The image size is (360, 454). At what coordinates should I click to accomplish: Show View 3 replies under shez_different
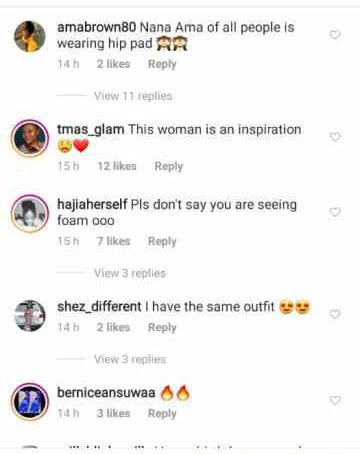[130, 359]
